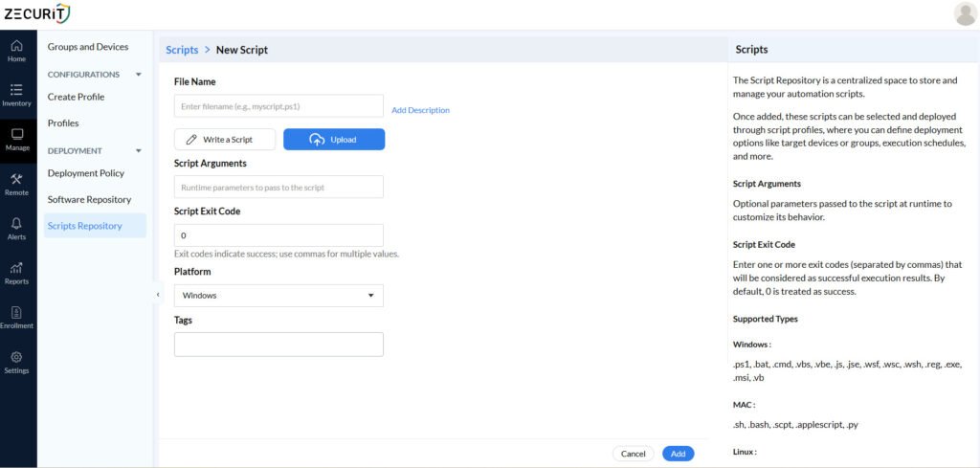Select the Manage monitor icon
The height and width of the screenshot is (468, 980).
(x=17, y=134)
